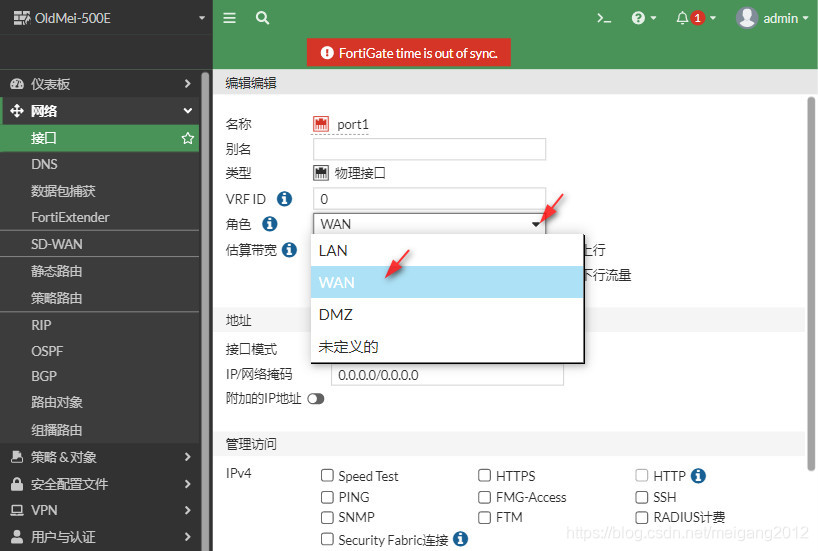The height and width of the screenshot is (551, 818).
Task: Open the 角色 WAN dropdown
Action: [x=429, y=224]
